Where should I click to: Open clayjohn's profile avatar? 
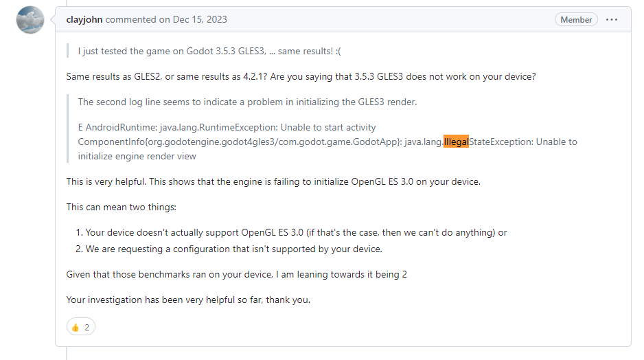click(x=30, y=20)
